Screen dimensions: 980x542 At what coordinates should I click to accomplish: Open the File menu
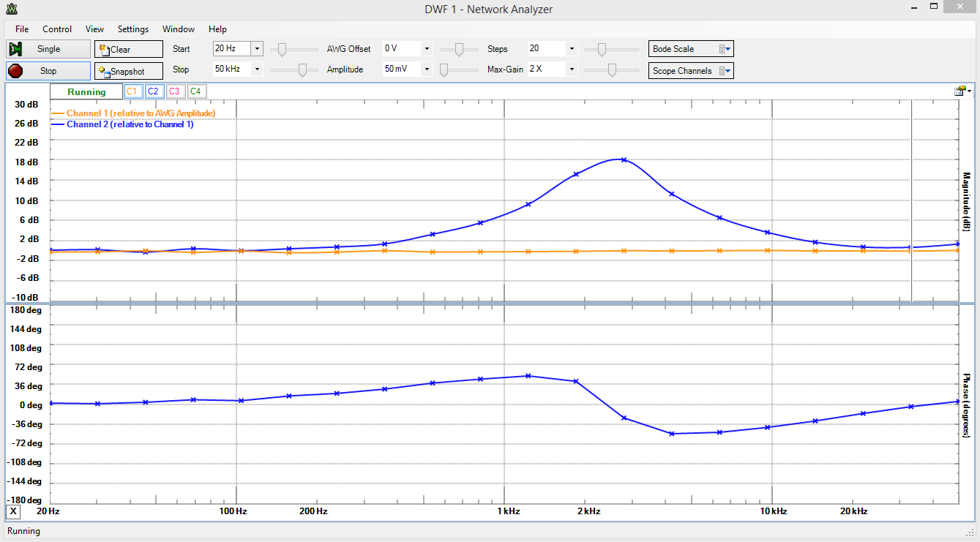click(22, 29)
